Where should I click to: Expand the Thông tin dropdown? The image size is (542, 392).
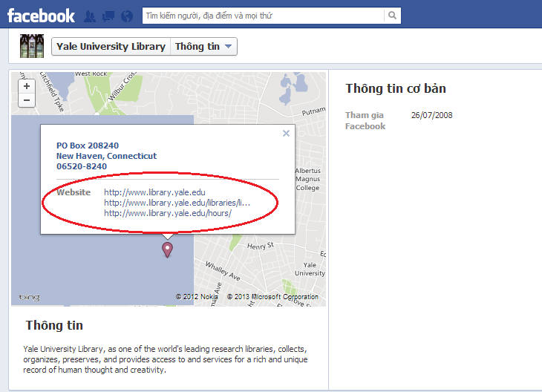pos(204,47)
